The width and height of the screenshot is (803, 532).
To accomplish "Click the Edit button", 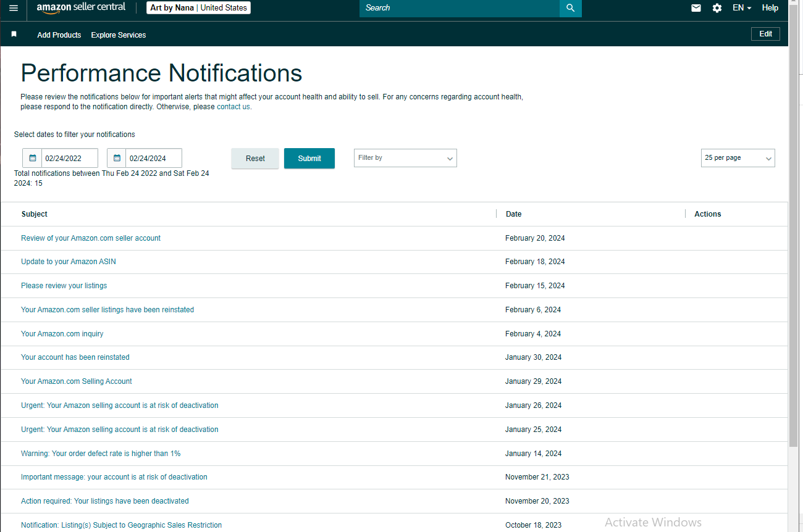I will point(765,34).
